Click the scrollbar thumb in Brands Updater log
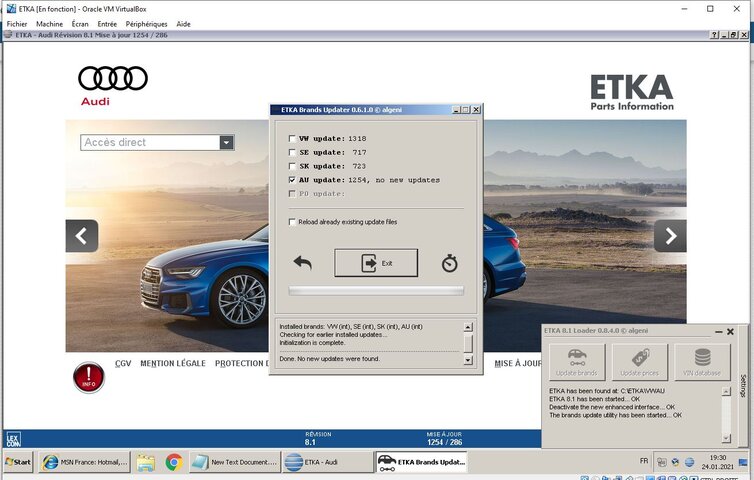Screen dimensions: 754x480 pos(468,343)
